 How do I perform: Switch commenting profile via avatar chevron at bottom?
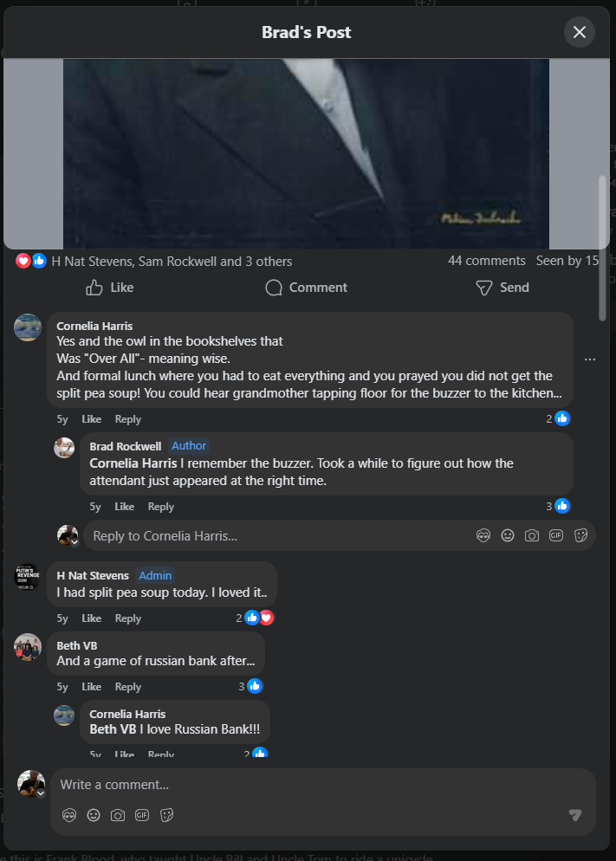40,793
